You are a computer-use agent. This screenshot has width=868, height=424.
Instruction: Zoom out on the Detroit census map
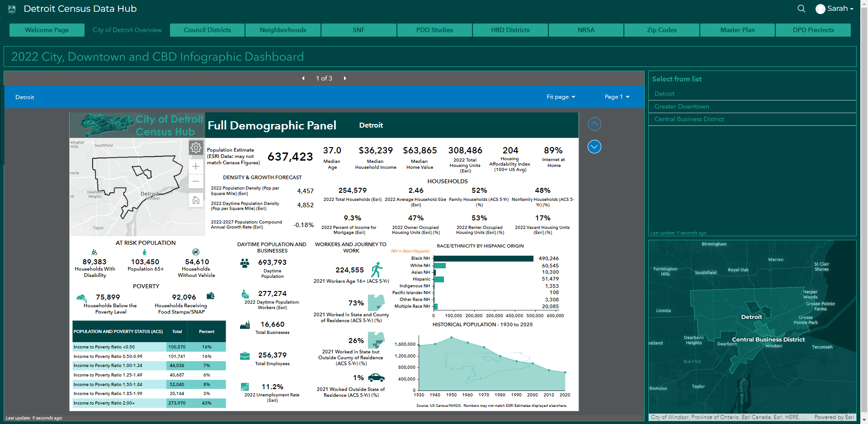[196, 181]
